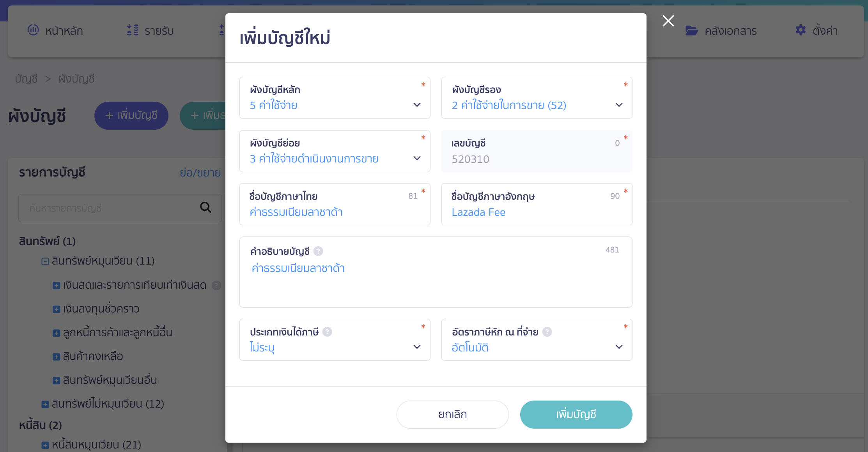Image resolution: width=868 pixels, height=452 pixels.
Task: Click the หน้าหลัก home icon
Action: (x=34, y=30)
